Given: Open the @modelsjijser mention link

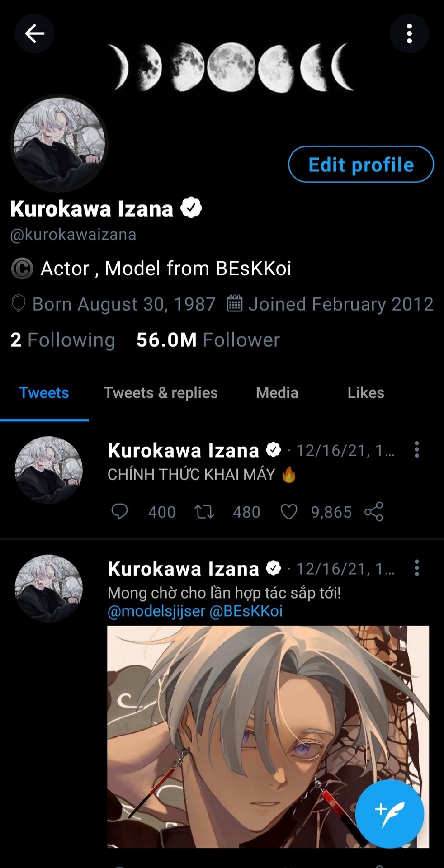Looking at the screenshot, I should coord(156,611).
